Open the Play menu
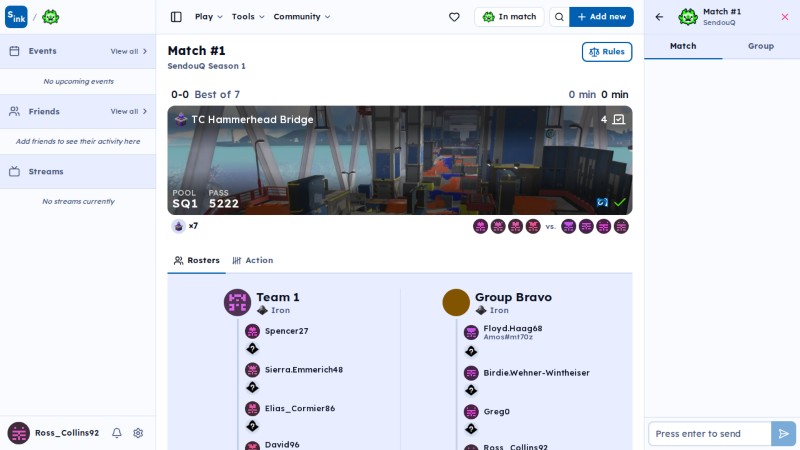 [x=209, y=17]
